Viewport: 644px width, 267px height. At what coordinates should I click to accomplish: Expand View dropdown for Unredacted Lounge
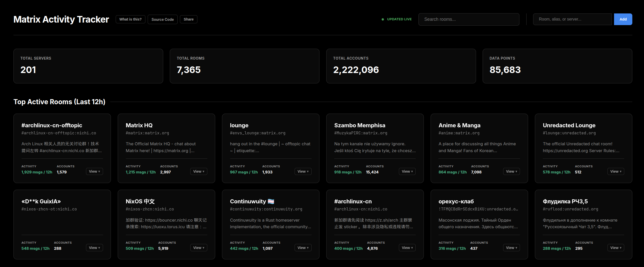[x=616, y=171]
